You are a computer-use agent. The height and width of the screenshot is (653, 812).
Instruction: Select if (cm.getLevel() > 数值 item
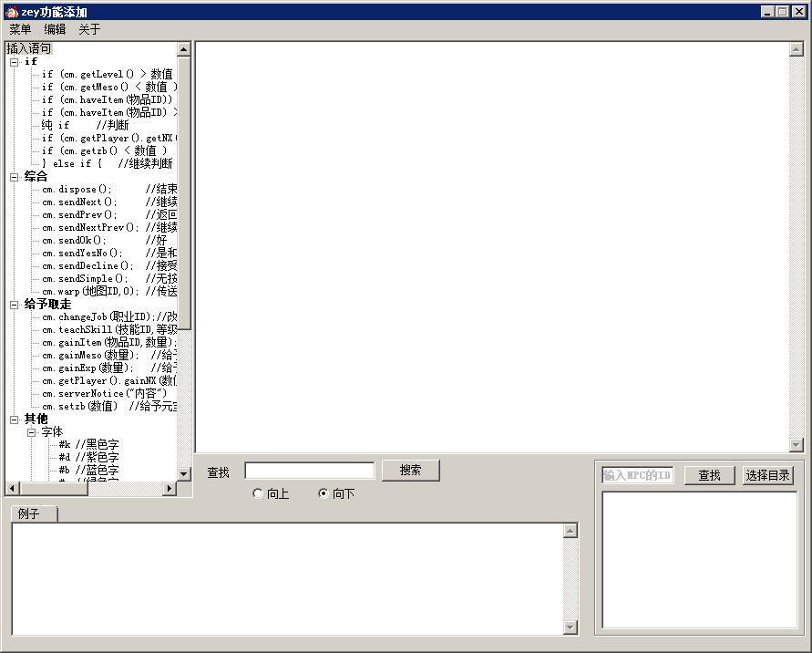click(108, 74)
